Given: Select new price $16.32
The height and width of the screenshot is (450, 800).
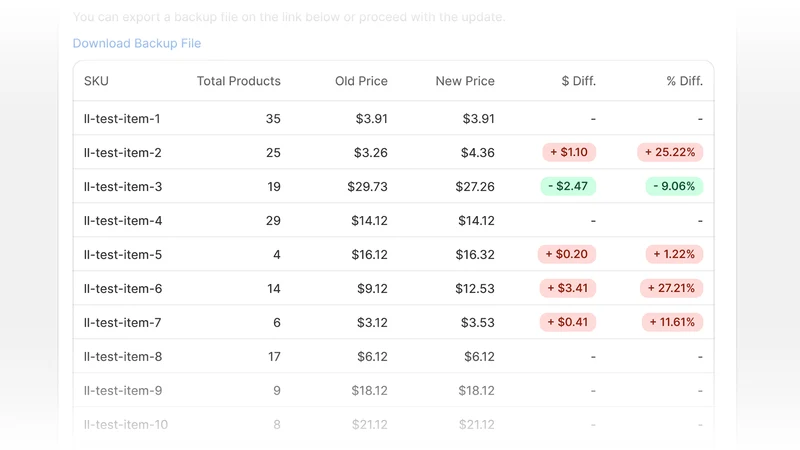Looking at the screenshot, I should (475, 255).
